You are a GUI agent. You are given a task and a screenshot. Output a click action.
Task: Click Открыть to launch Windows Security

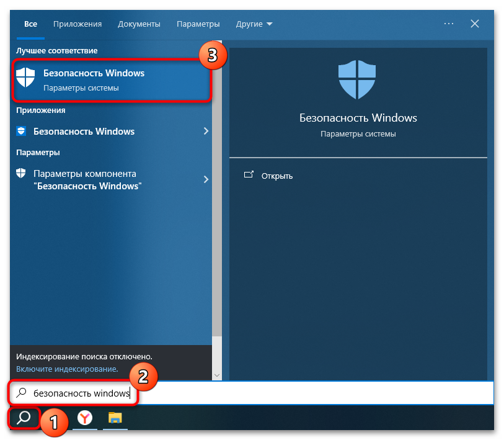coord(276,176)
